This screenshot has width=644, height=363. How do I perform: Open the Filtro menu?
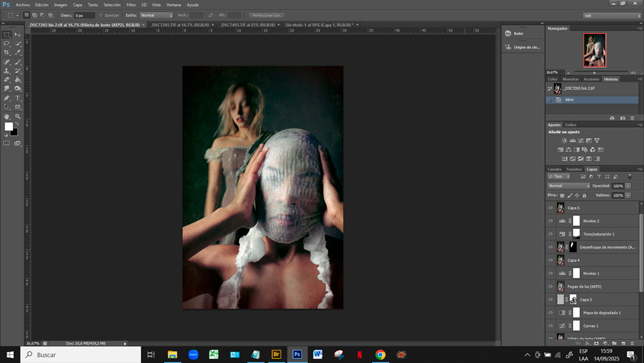131,5
